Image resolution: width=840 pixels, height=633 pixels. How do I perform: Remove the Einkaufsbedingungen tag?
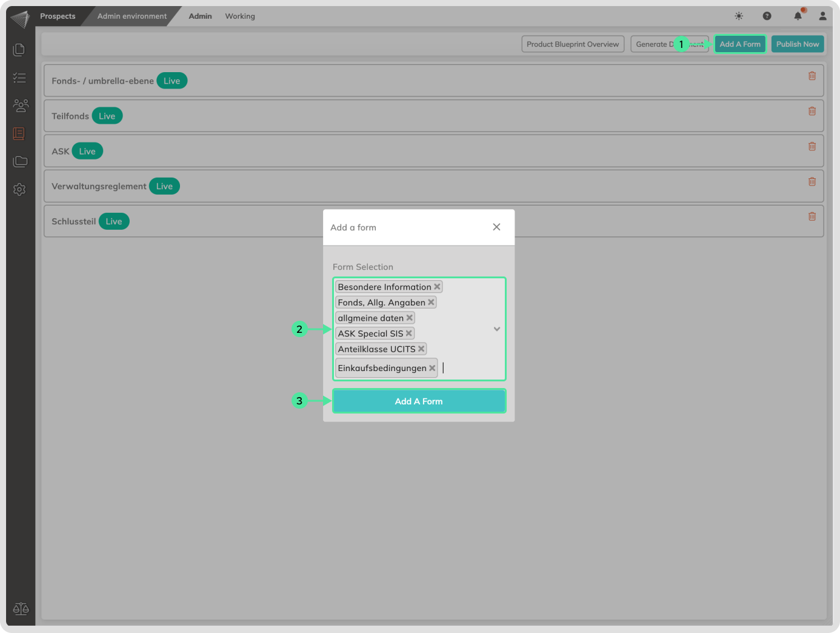point(432,368)
